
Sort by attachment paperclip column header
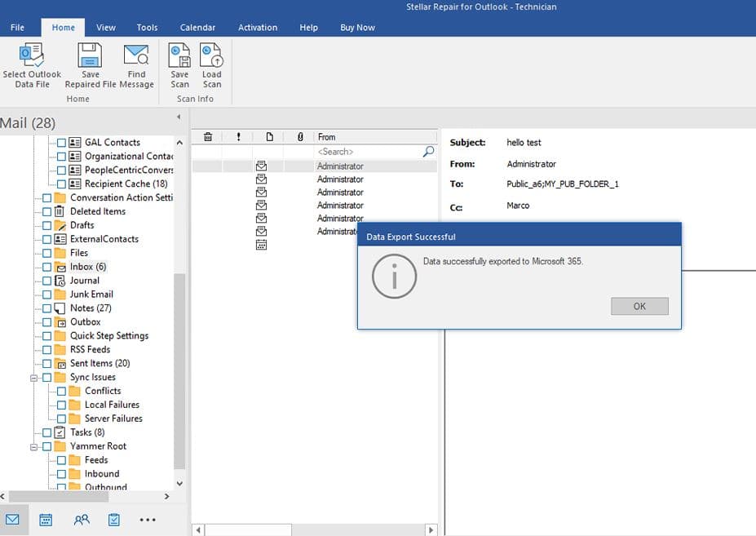coord(300,137)
